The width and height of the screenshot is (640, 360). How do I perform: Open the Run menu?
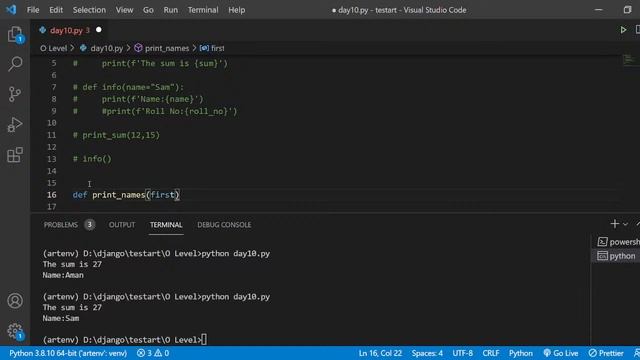pyautogui.click(x=171, y=10)
